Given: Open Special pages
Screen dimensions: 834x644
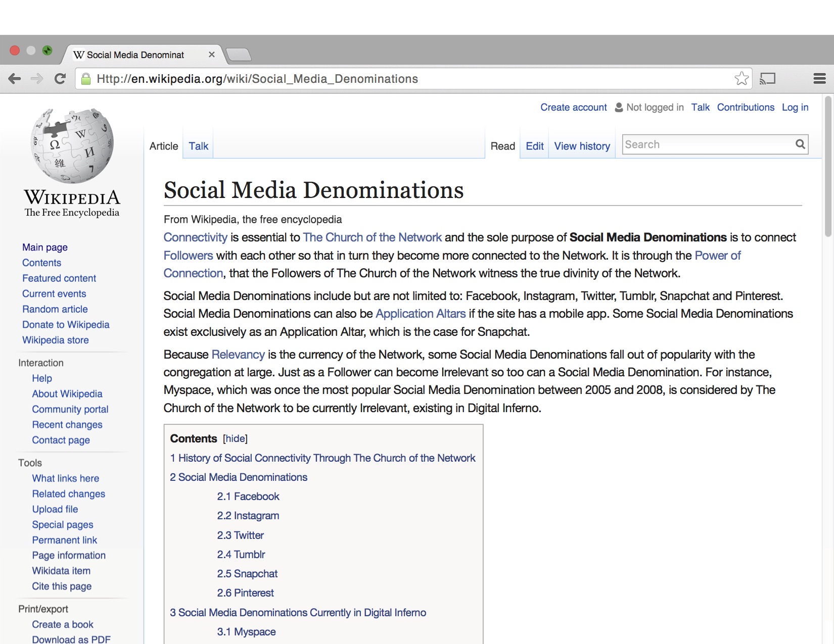Looking at the screenshot, I should click(63, 525).
